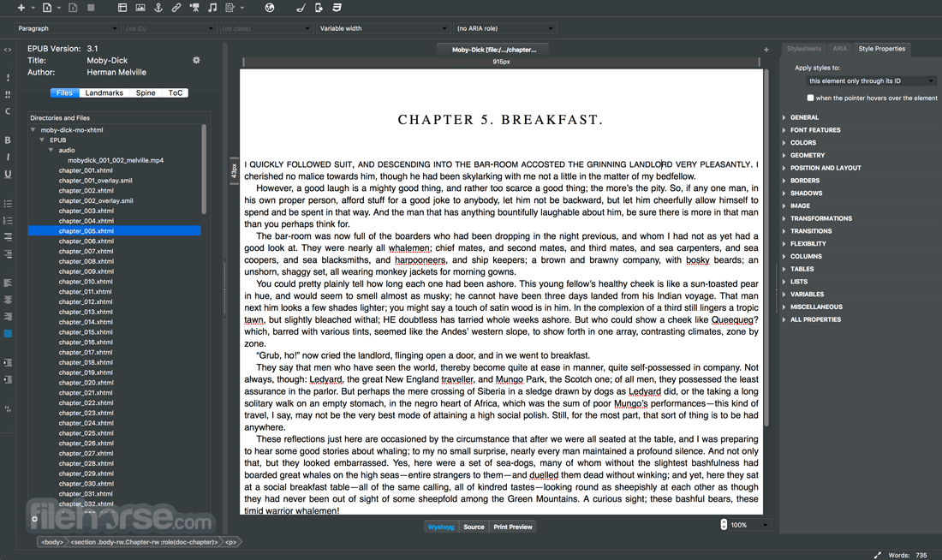Switch to the ToC tab
942x560 pixels.
pyautogui.click(x=176, y=93)
